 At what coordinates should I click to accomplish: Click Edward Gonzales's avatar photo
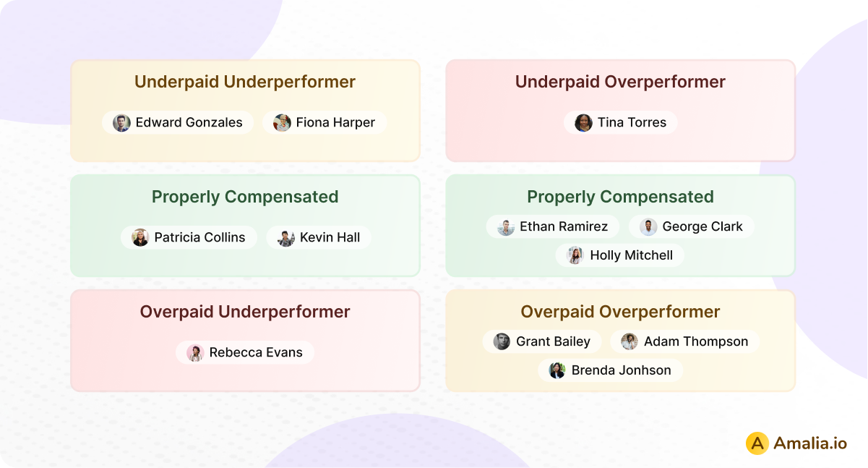pos(121,123)
